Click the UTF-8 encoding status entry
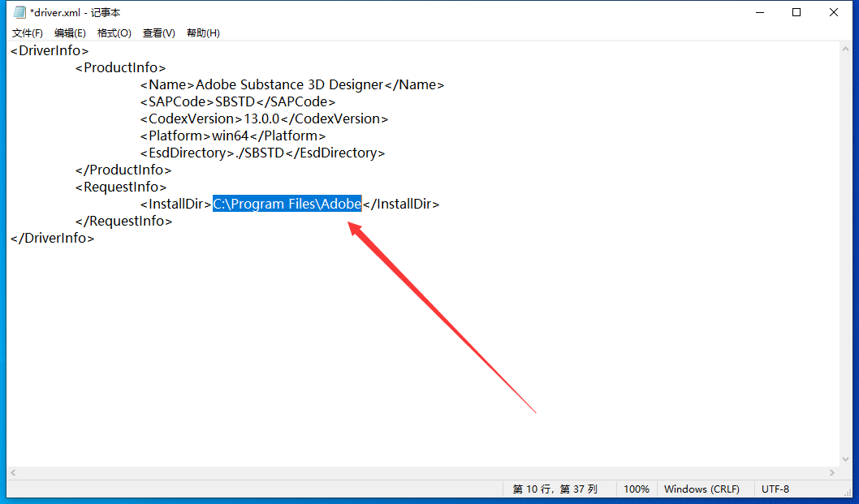859x504 pixels. point(775,489)
